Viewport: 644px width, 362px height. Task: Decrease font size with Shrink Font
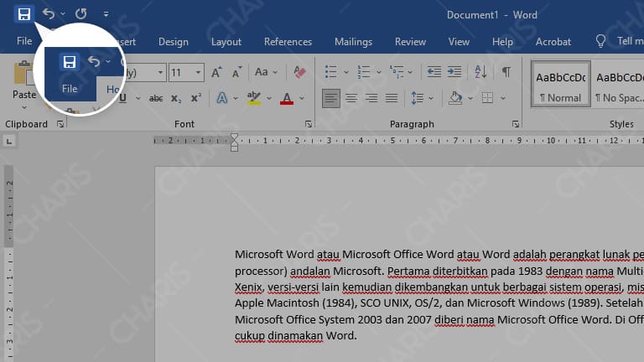236,72
